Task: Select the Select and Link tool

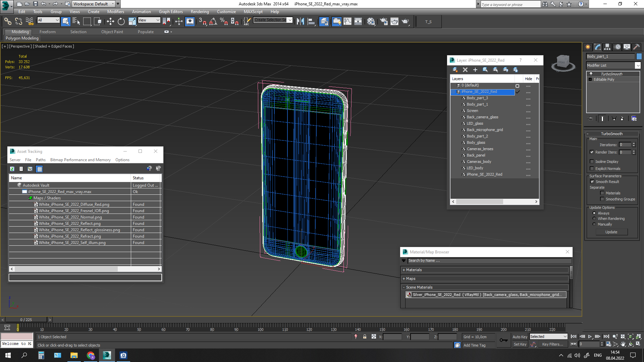Action: tap(7, 21)
